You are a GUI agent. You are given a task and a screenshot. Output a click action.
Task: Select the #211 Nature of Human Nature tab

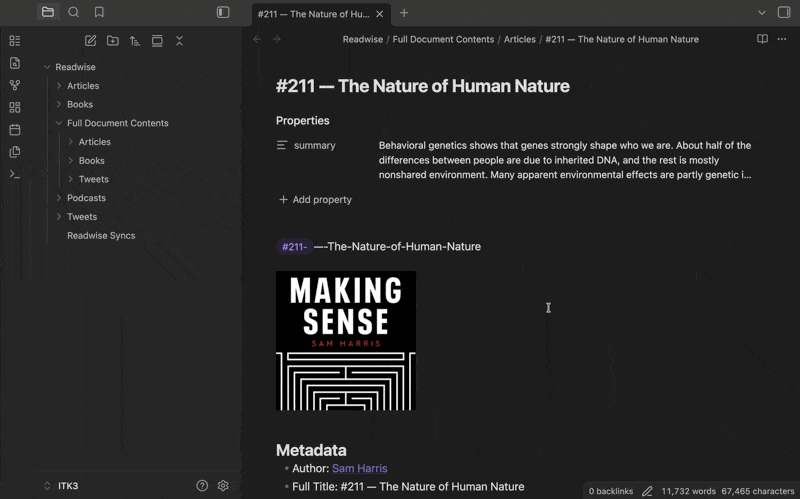point(313,13)
